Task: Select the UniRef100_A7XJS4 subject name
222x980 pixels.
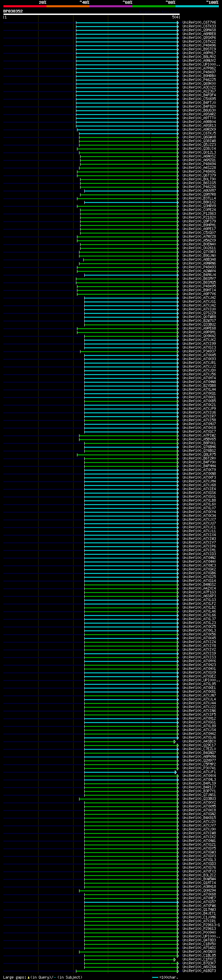Action: coord(199,730)
